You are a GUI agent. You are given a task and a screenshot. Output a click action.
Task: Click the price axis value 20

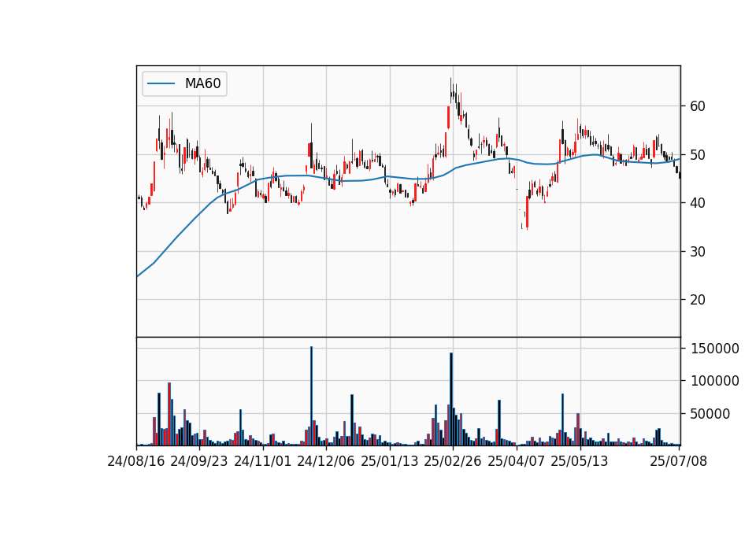pyautogui.click(x=698, y=300)
